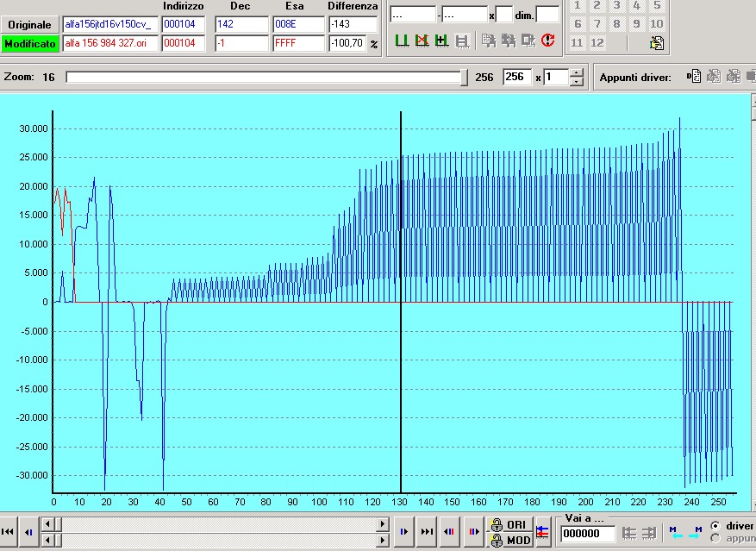This screenshot has height=551, width=756.
Task: Click the Originale button
Action: click(x=29, y=25)
